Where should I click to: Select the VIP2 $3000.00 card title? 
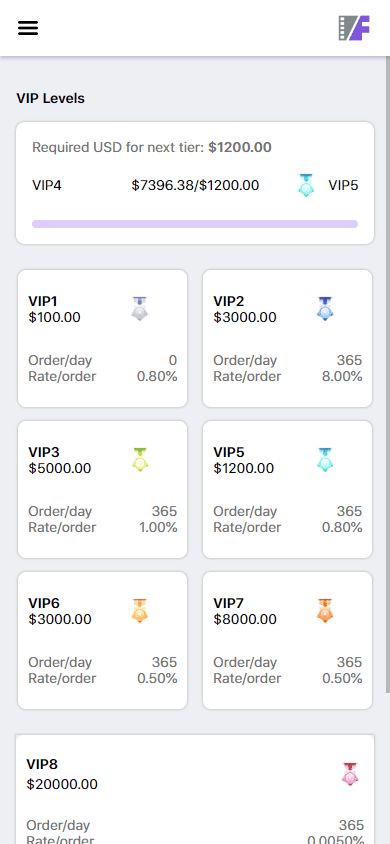[x=245, y=309]
